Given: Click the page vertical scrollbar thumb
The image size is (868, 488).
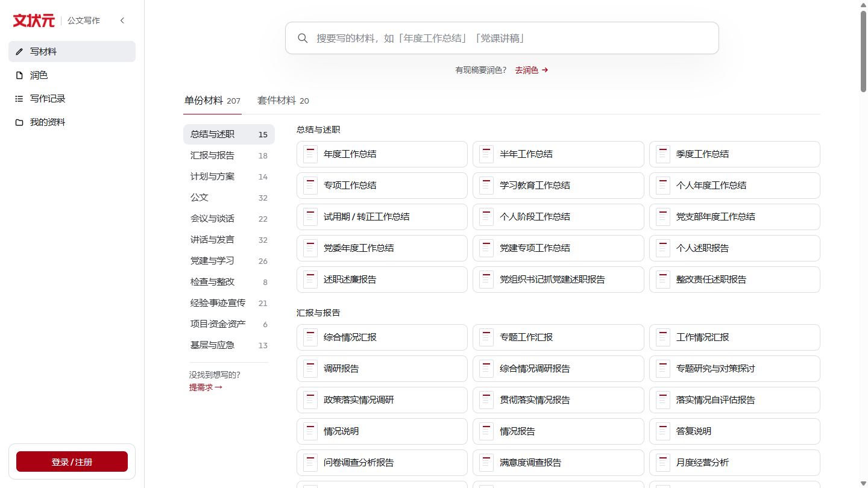Looking at the screenshot, I should pos(863,51).
